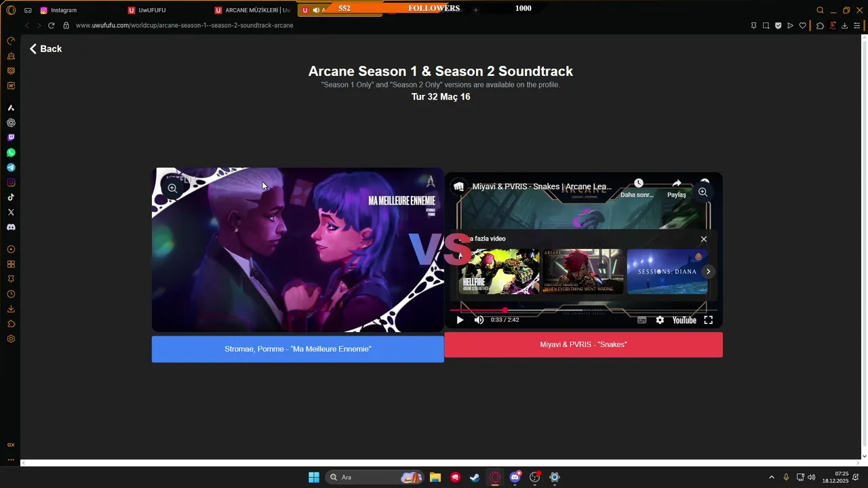868x488 pixels.
Task: Open the Opera GX menu logo
Action: (11, 10)
